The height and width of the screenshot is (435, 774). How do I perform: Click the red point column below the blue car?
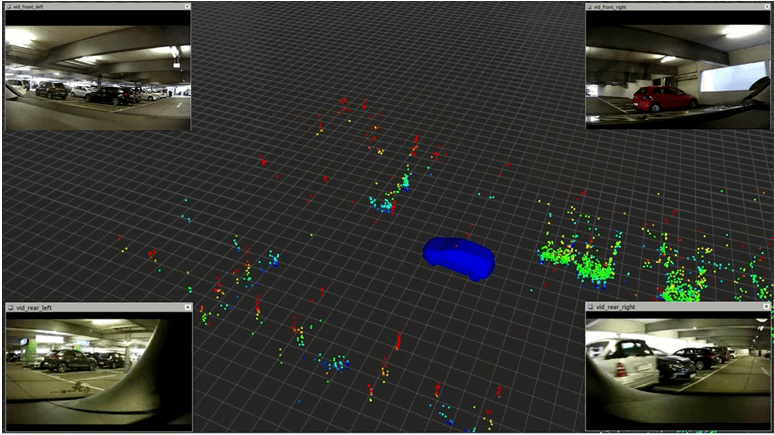[x=397, y=343]
